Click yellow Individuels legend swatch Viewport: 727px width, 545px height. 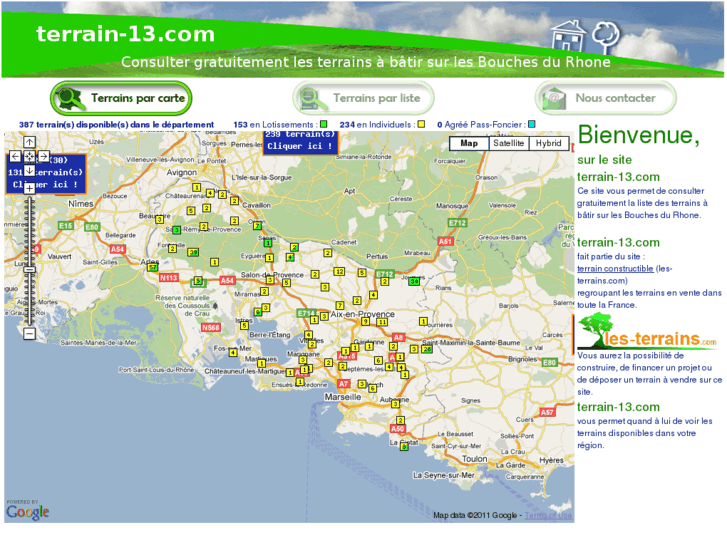[x=421, y=124]
